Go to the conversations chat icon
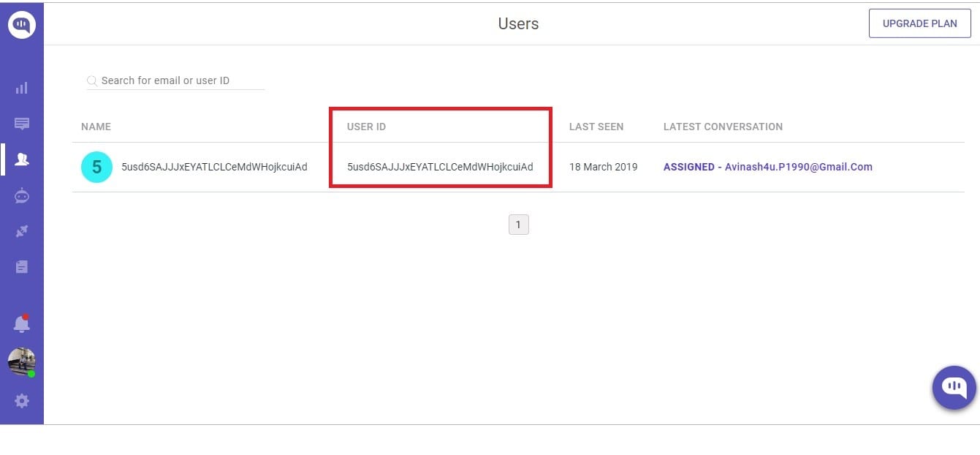This screenshot has height=455, width=980. tap(22, 124)
